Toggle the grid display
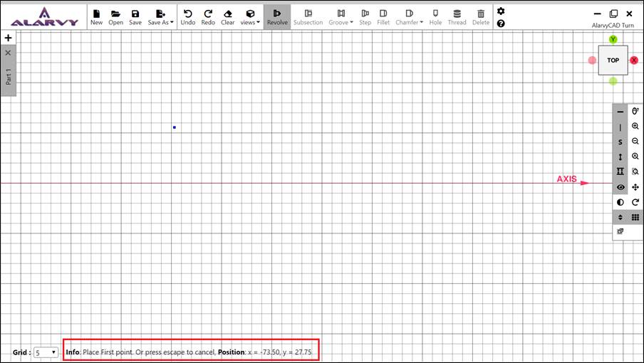This screenshot has width=644, height=363. 635,217
